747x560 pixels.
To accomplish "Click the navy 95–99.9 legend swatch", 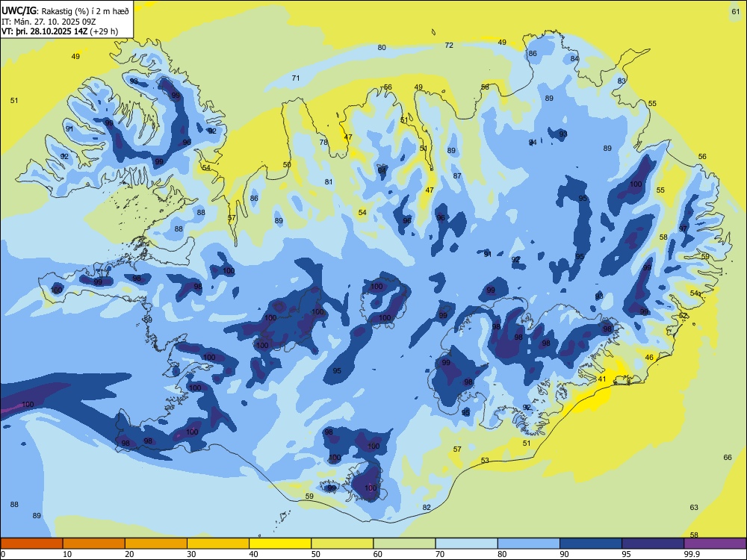I will (x=653, y=544).
